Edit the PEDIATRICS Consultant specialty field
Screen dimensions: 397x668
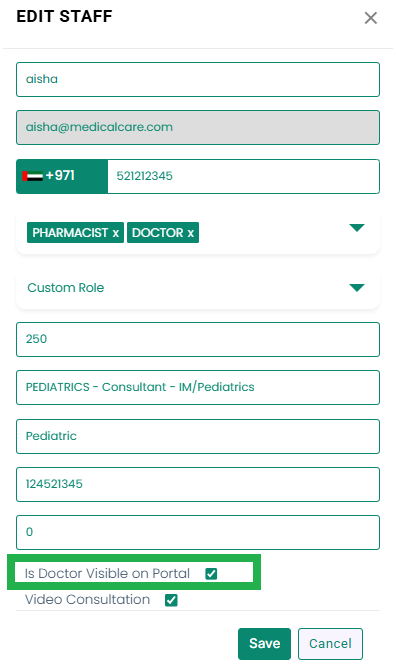click(198, 387)
